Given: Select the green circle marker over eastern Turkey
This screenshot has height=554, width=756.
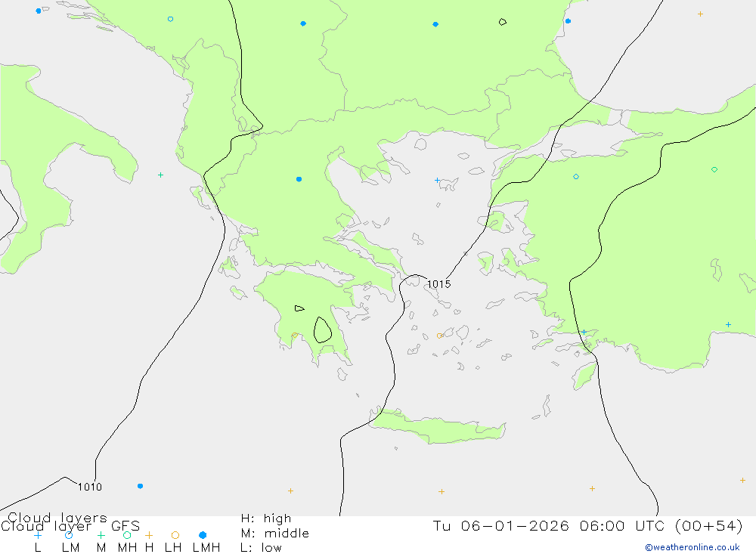Looking at the screenshot, I should (x=714, y=170).
